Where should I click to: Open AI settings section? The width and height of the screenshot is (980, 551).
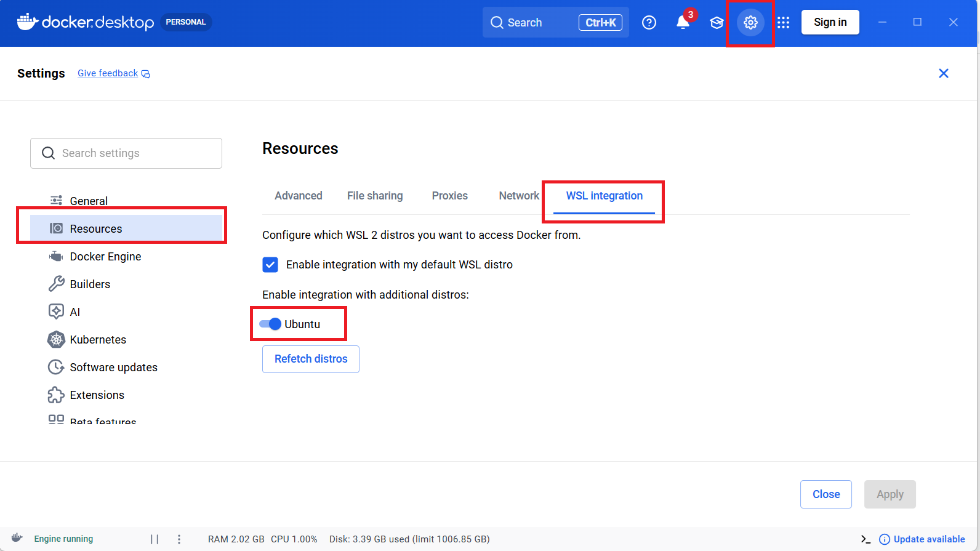click(126, 312)
